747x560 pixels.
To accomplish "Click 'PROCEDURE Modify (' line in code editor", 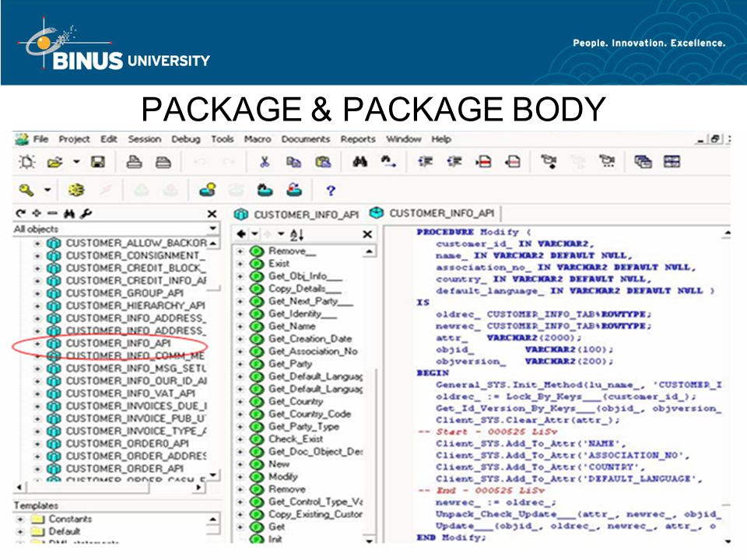I will pyautogui.click(x=473, y=232).
